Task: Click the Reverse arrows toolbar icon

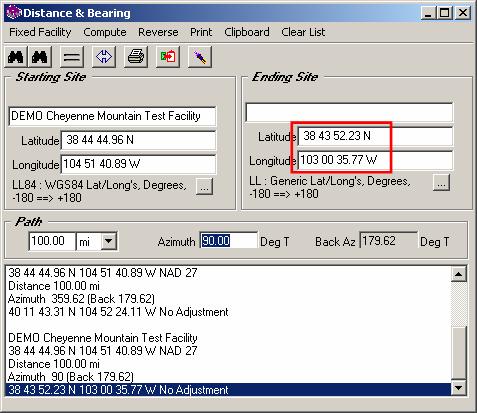Action: [x=104, y=57]
